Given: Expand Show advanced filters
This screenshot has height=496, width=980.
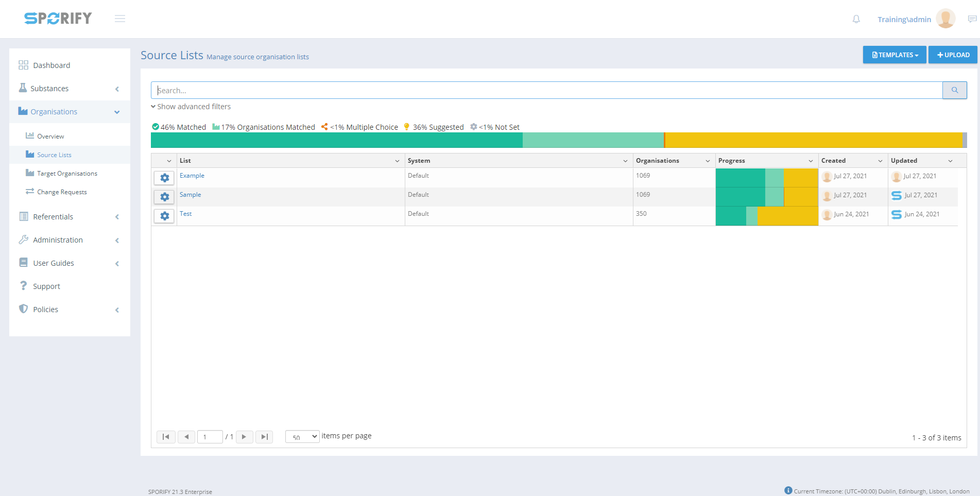Looking at the screenshot, I should point(191,107).
